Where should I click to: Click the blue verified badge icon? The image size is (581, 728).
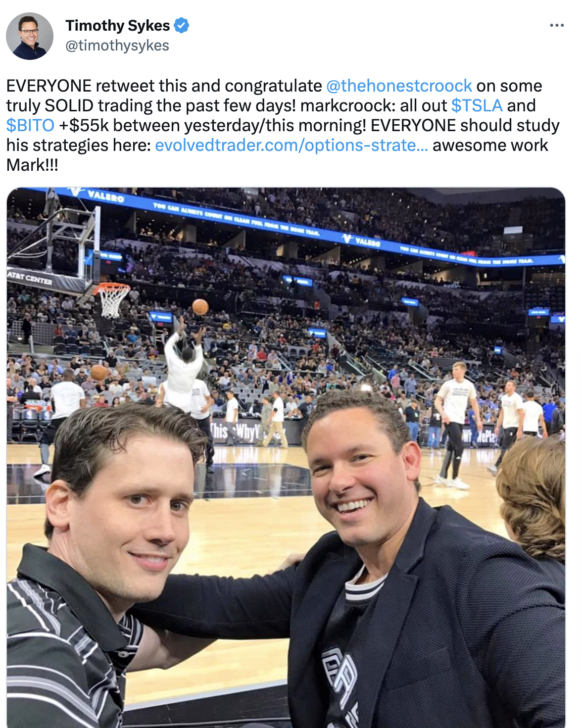pyautogui.click(x=182, y=25)
